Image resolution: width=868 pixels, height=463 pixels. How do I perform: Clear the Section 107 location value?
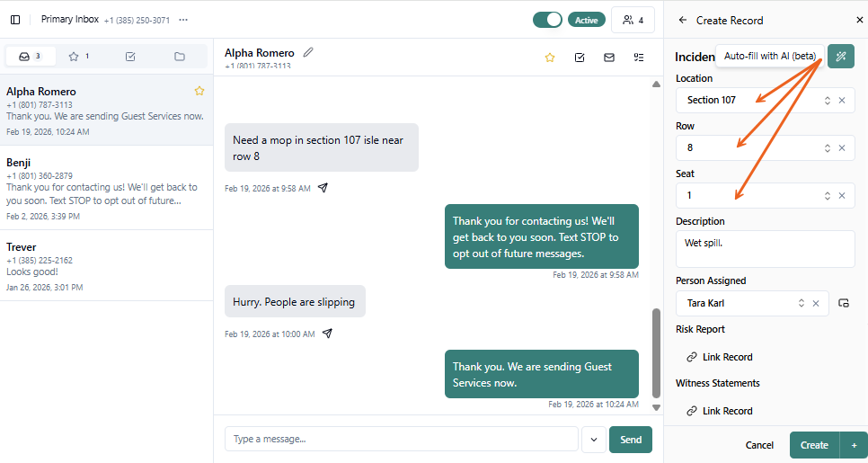pos(842,100)
